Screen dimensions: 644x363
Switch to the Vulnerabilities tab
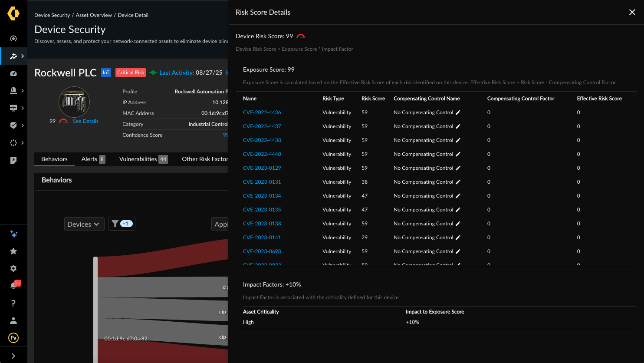pos(143,159)
